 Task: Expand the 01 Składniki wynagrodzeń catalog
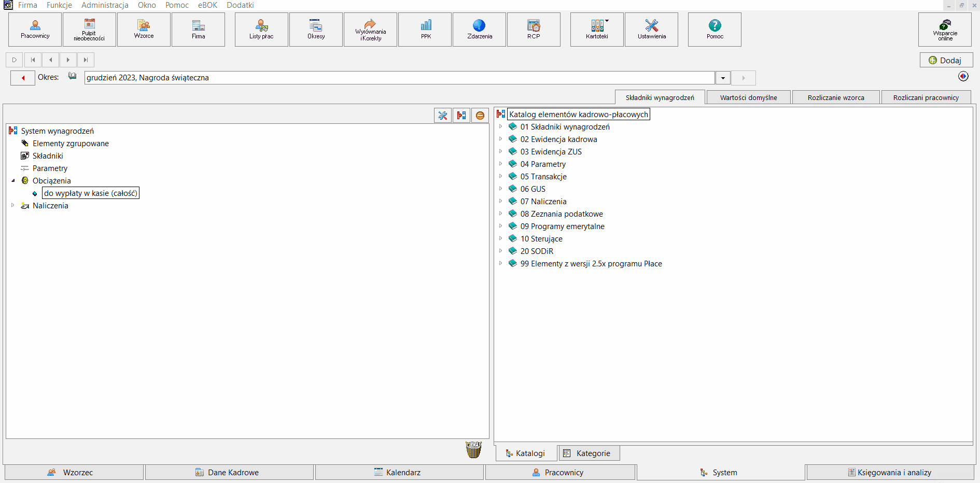500,127
